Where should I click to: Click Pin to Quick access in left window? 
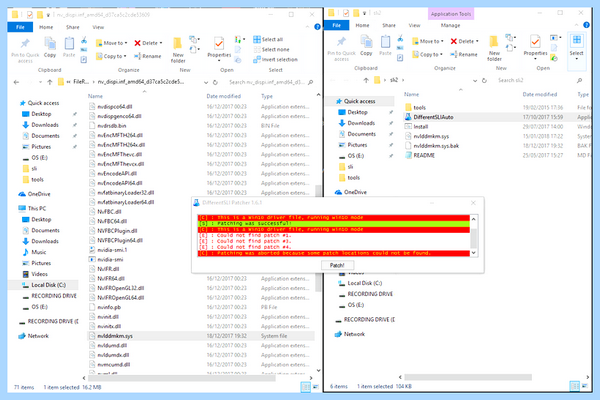tap(25, 50)
